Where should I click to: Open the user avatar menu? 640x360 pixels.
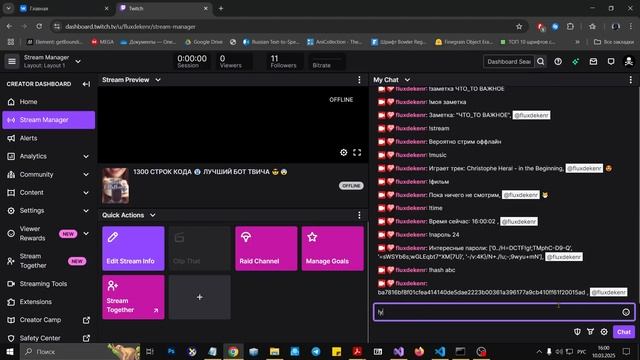pos(629,62)
